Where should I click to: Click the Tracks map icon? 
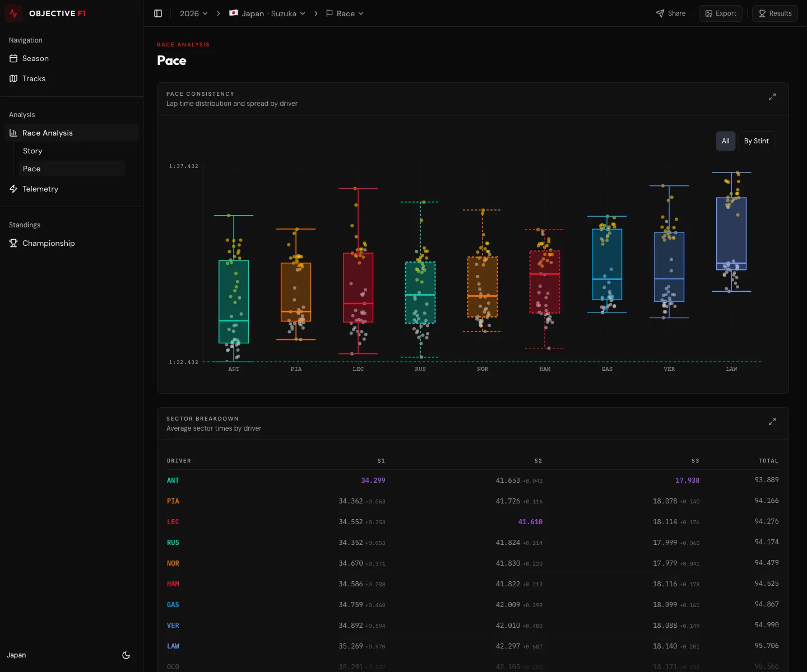[x=13, y=78]
